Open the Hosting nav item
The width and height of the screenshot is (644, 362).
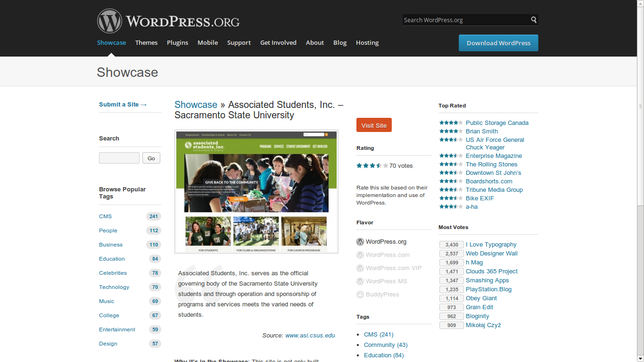(x=367, y=42)
